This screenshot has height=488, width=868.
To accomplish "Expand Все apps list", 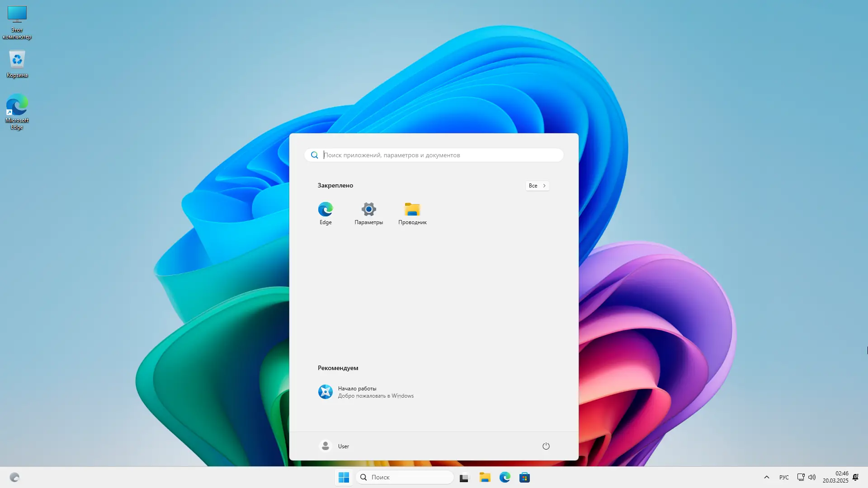I will (537, 186).
